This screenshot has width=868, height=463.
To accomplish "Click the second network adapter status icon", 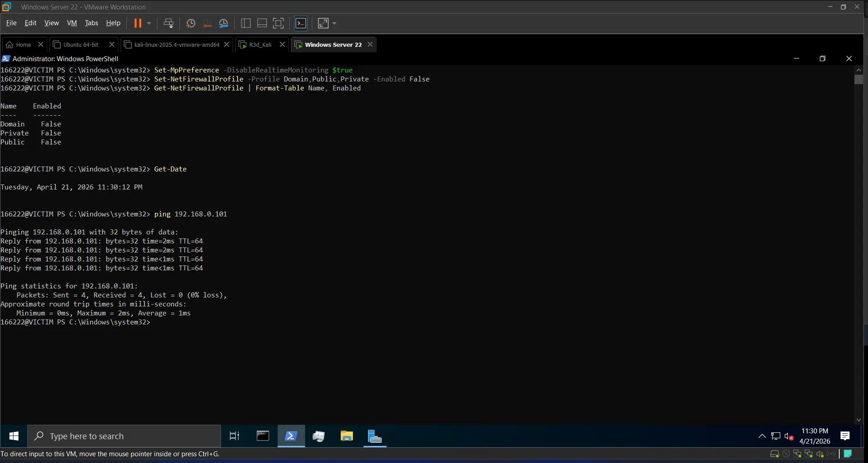I will coord(809,454).
